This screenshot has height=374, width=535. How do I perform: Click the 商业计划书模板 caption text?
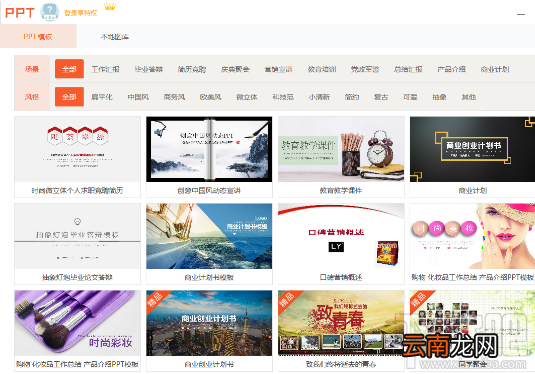coord(209,277)
